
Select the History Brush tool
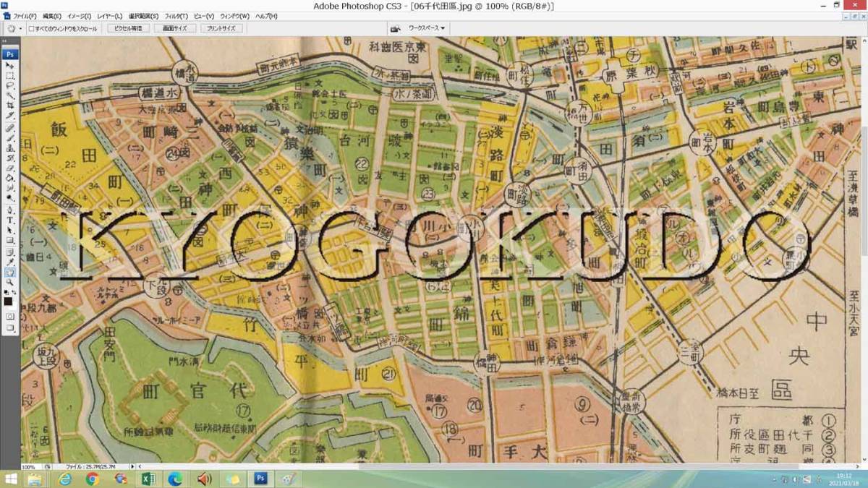pos(10,158)
